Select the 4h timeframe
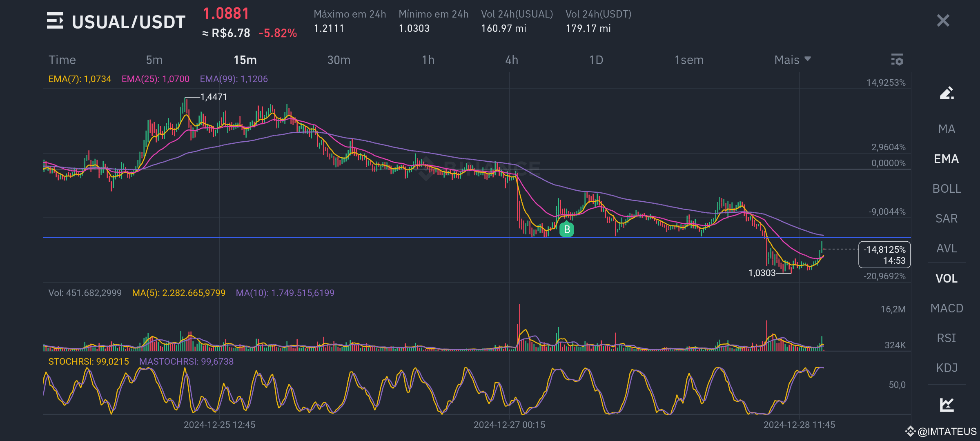Image resolution: width=980 pixels, height=441 pixels. point(512,60)
